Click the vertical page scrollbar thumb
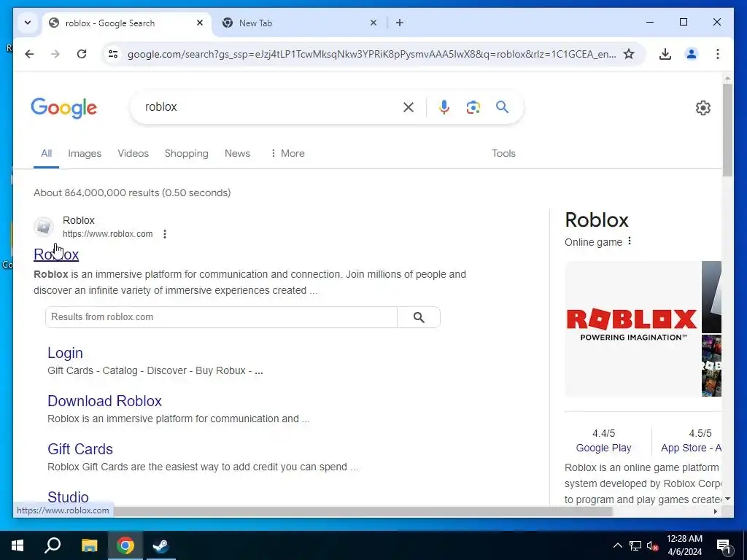The height and width of the screenshot is (560, 747). 727,130
